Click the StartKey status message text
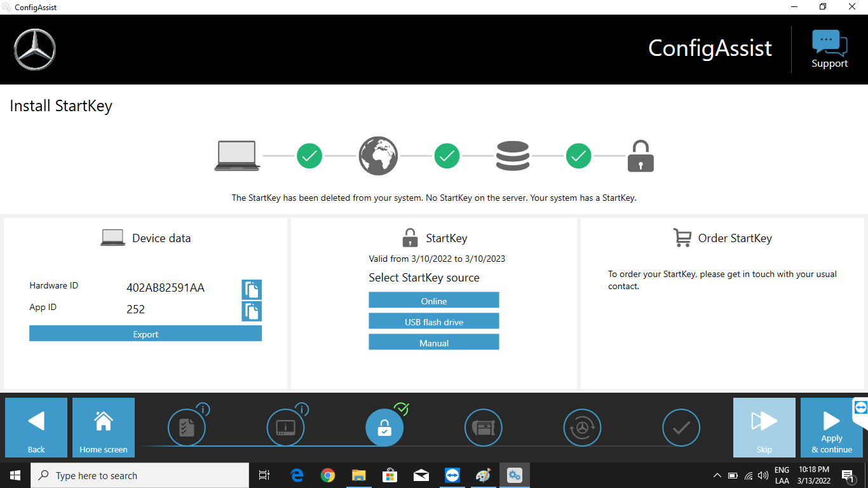Screen dimensions: 868x488 coord(434,198)
